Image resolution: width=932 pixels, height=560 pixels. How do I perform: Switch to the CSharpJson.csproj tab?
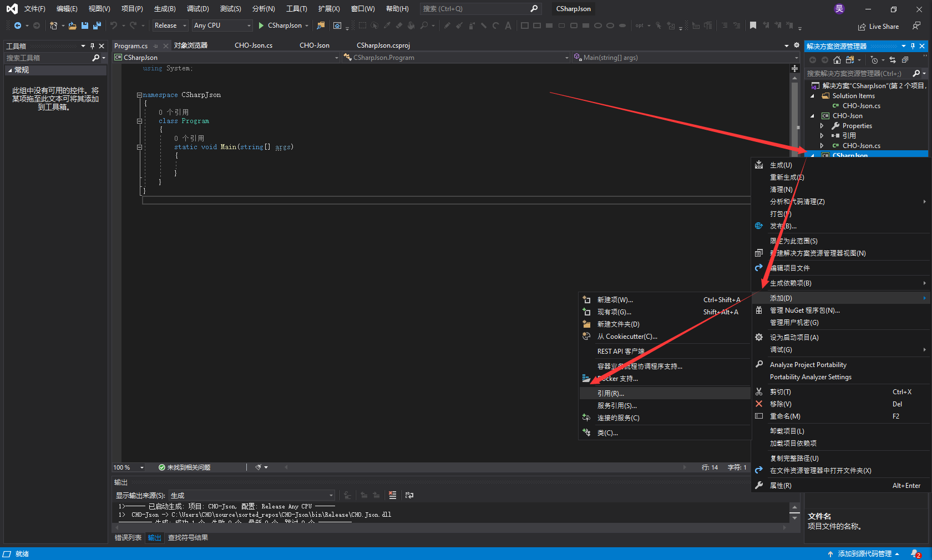(x=383, y=45)
